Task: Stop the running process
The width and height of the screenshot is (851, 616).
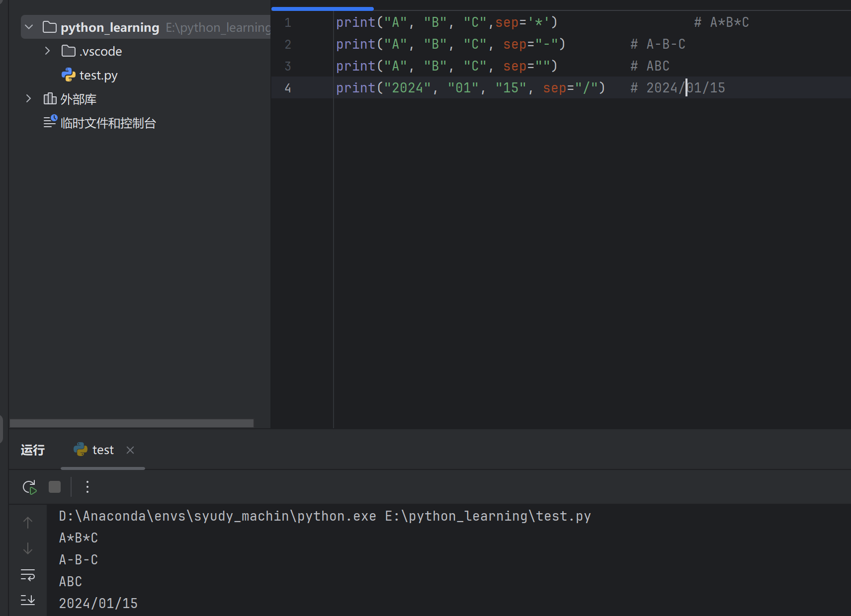Action: 55,487
